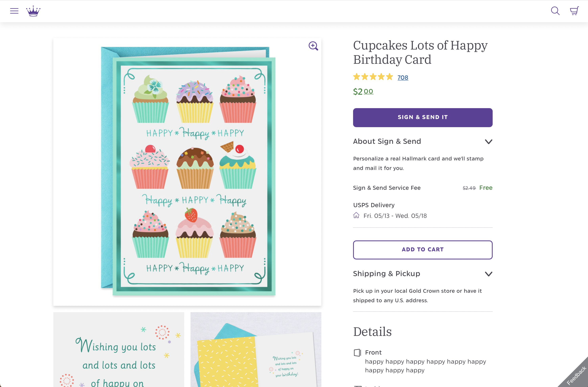Collapse the About Sign & Send section
The image size is (588, 387).
click(488, 142)
